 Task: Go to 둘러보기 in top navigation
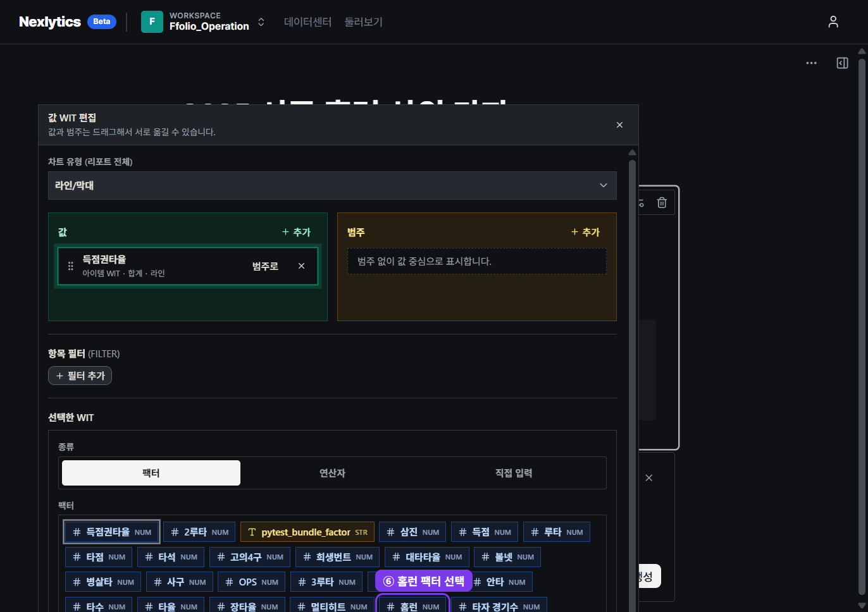(363, 22)
